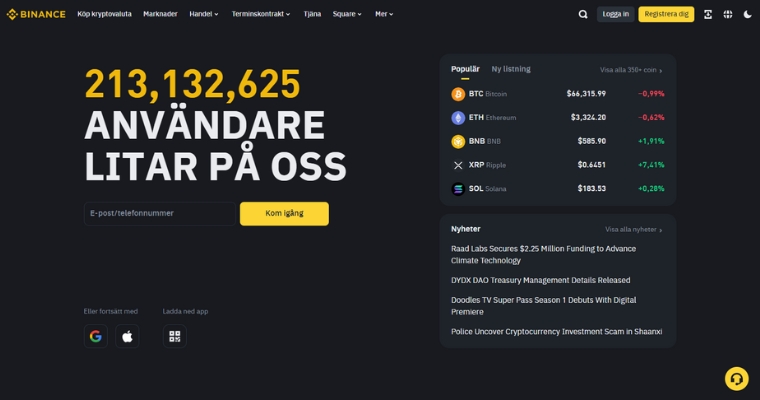
Task: Click the BNB coin icon
Action: pyautogui.click(x=458, y=141)
